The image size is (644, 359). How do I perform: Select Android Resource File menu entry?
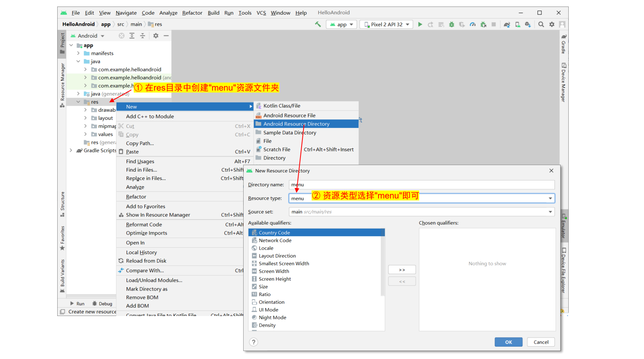coord(306,115)
